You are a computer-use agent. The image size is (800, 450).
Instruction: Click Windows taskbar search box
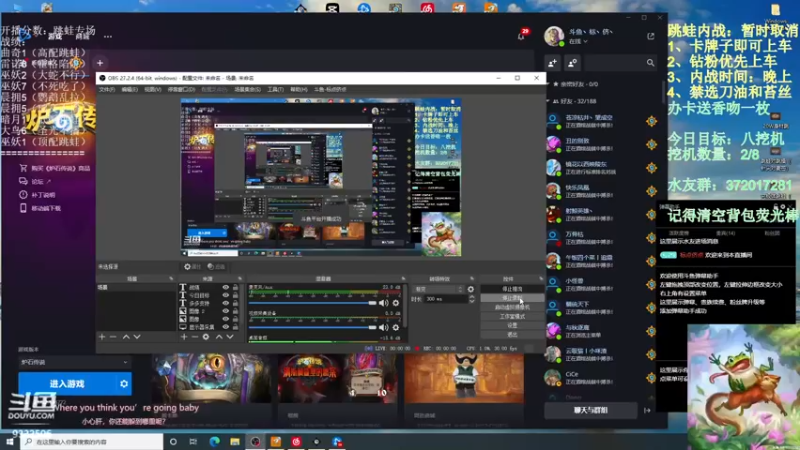92,441
